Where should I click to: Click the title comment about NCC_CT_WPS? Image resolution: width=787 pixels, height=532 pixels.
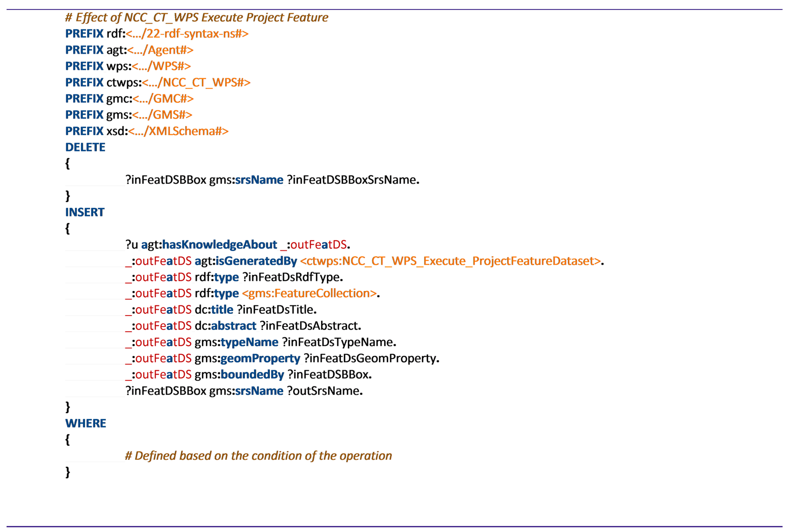(x=196, y=17)
